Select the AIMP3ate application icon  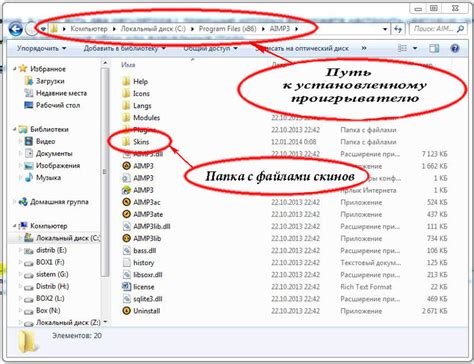tap(126, 214)
